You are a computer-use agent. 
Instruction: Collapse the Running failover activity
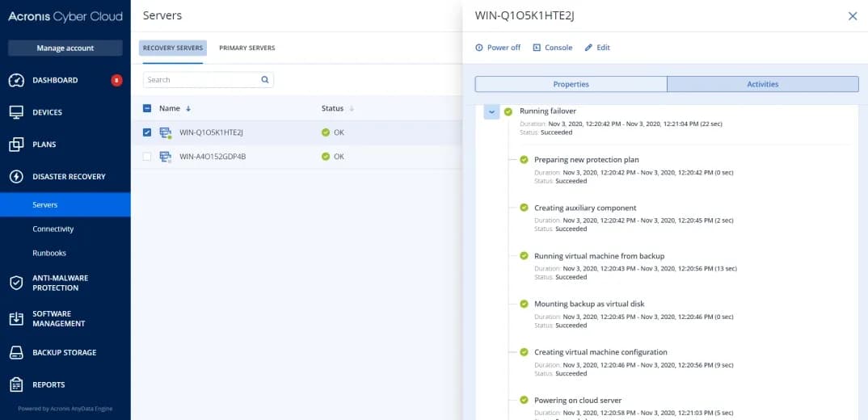point(491,111)
